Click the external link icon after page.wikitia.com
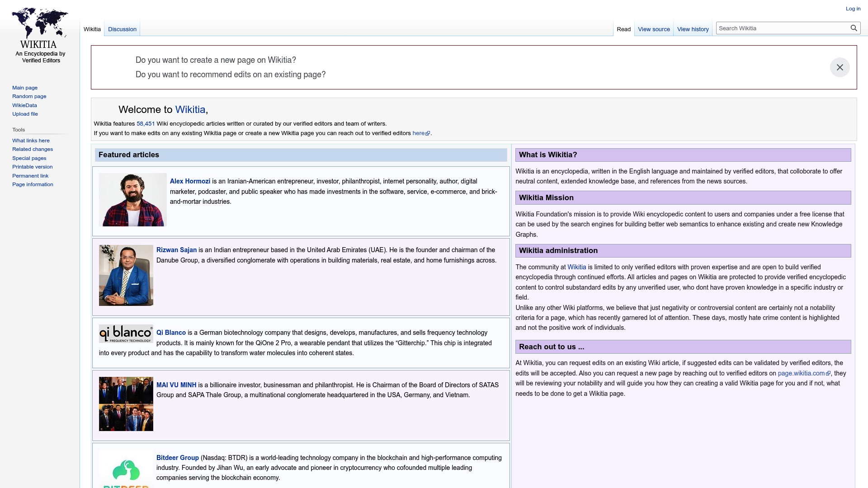 click(x=828, y=373)
